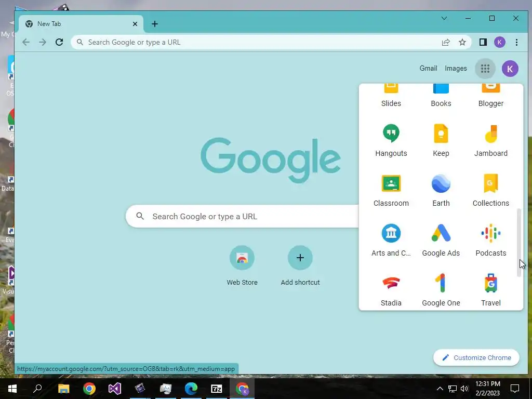Go forward to next page
This screenshot has width=532, height=399.
pyautogui.click(x=43, y=42)
